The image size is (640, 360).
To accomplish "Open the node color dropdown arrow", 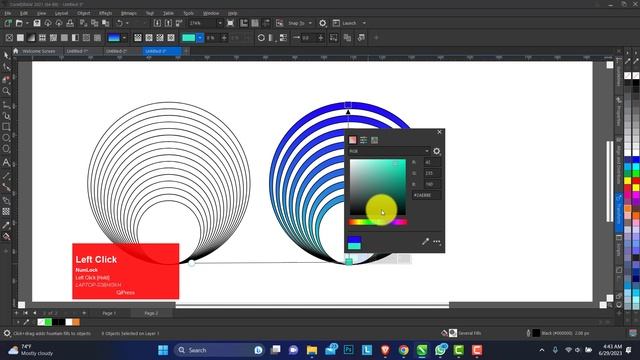I will coord(200,38).
